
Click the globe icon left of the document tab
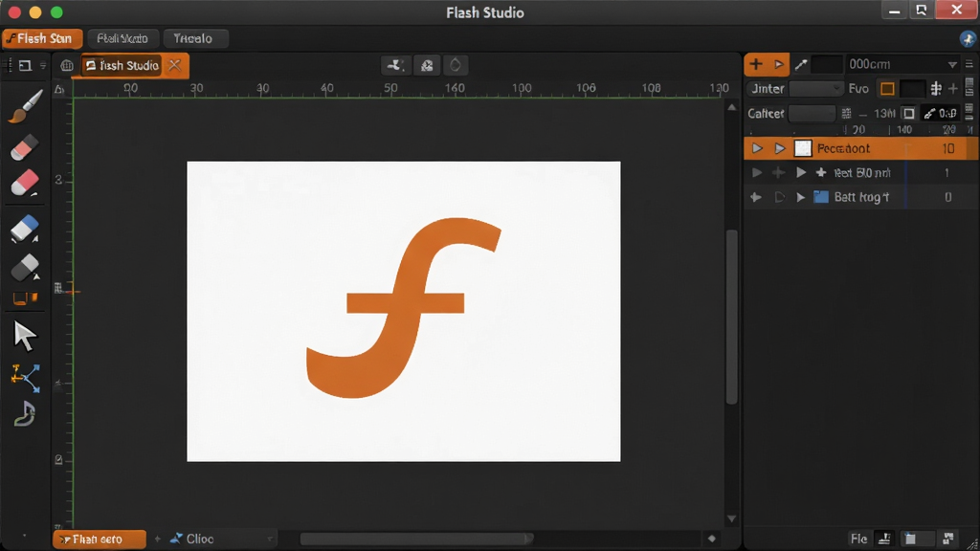point(66,66)
